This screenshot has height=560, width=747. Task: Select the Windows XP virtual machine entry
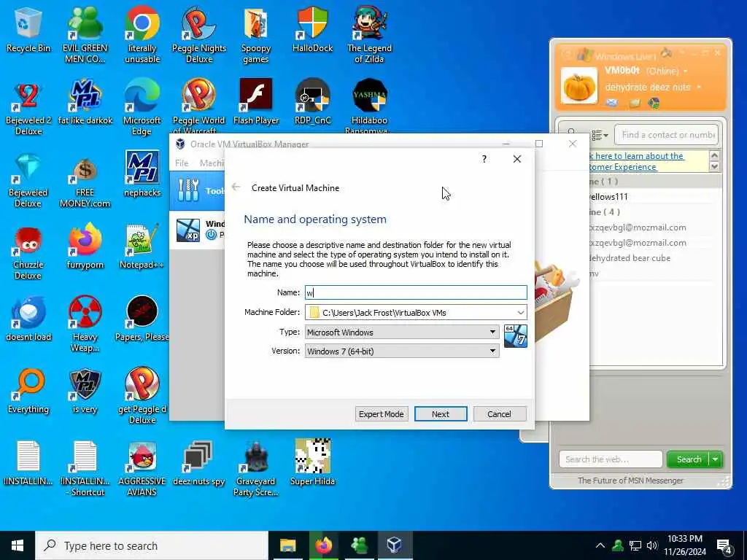tap(197, 230)
